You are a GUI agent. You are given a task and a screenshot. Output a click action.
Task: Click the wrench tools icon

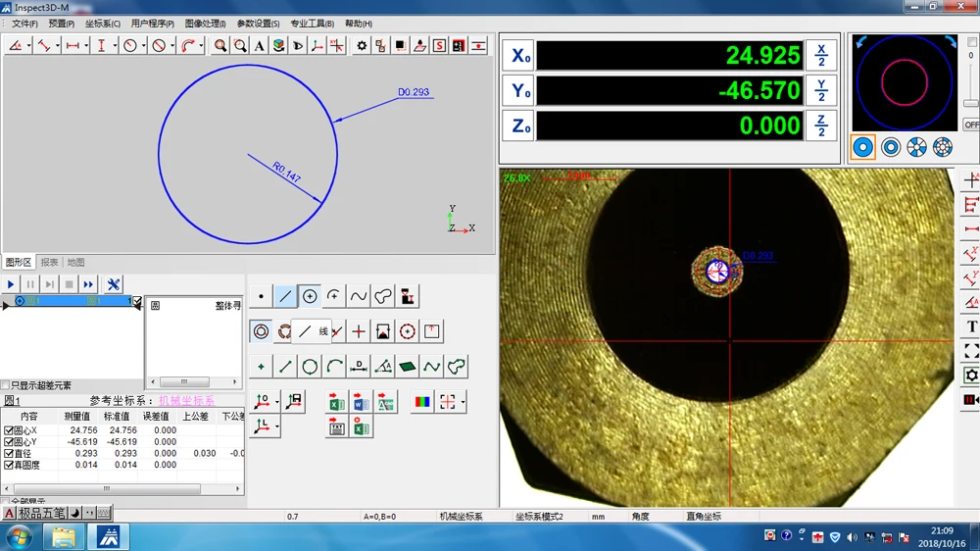(114, 284)
